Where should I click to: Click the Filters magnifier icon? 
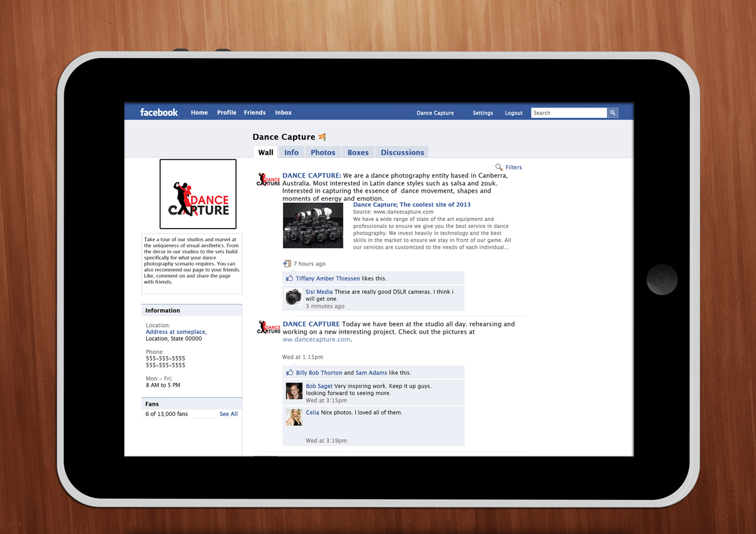[x=499, y=167]
